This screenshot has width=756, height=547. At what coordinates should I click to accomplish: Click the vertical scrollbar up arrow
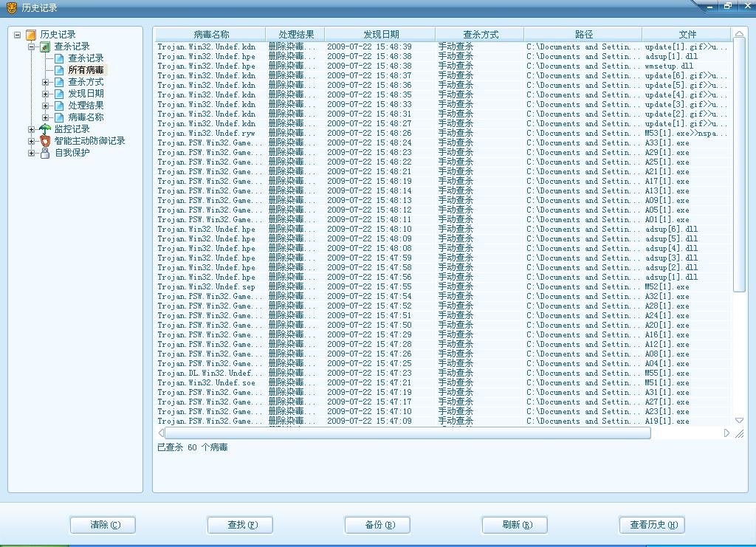click(x=739, y=34)
